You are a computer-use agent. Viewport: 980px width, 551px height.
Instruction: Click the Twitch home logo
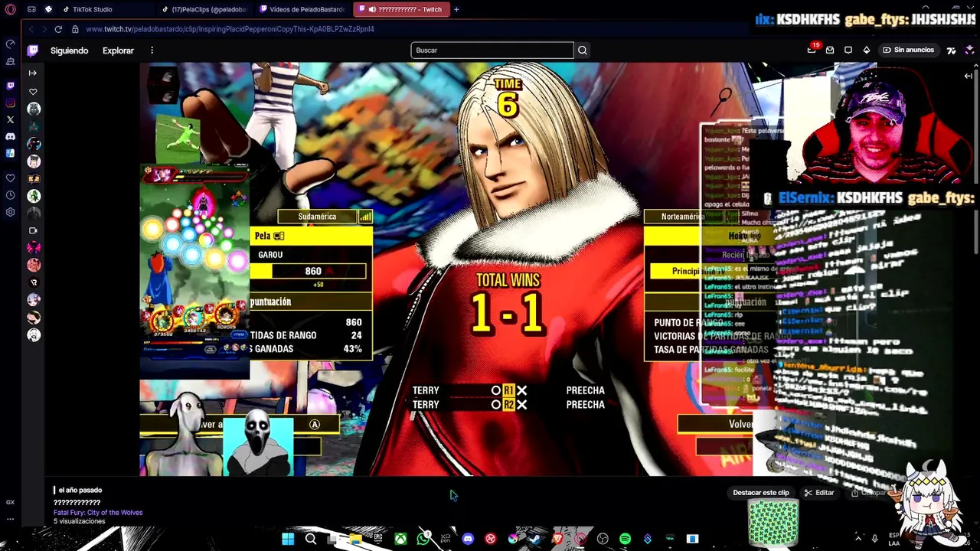32,51
